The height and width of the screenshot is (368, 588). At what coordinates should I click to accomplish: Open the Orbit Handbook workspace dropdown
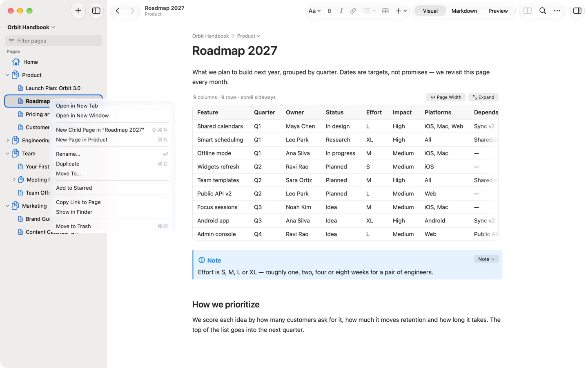31,27
